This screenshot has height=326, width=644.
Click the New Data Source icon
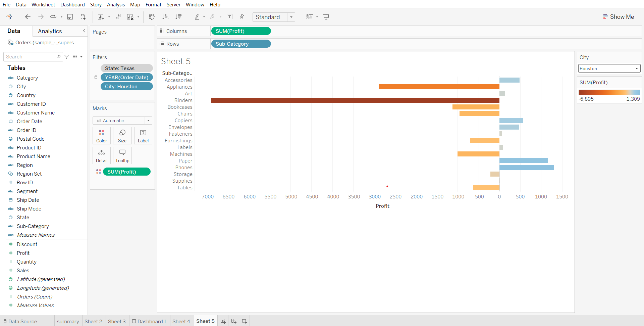[83, 17]
